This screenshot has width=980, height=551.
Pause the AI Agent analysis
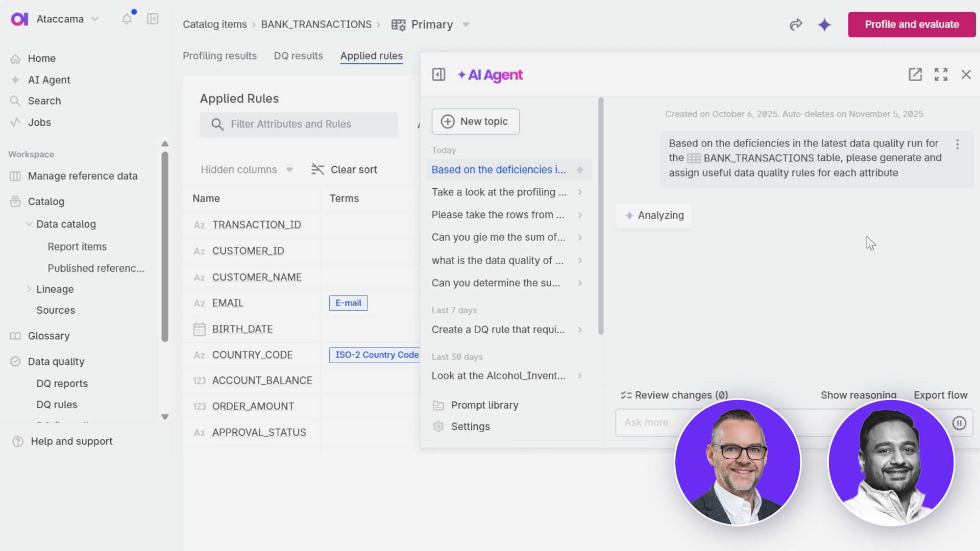(959, 423)
